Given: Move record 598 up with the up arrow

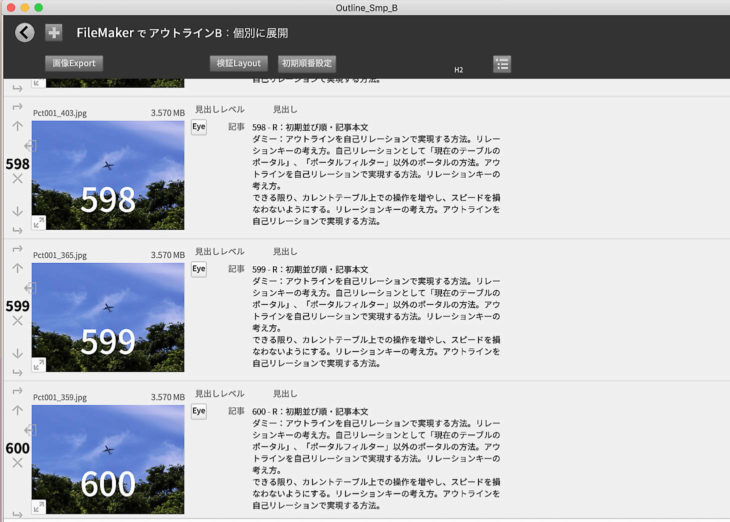Looking at the screenshot, I should click(17, 126).
